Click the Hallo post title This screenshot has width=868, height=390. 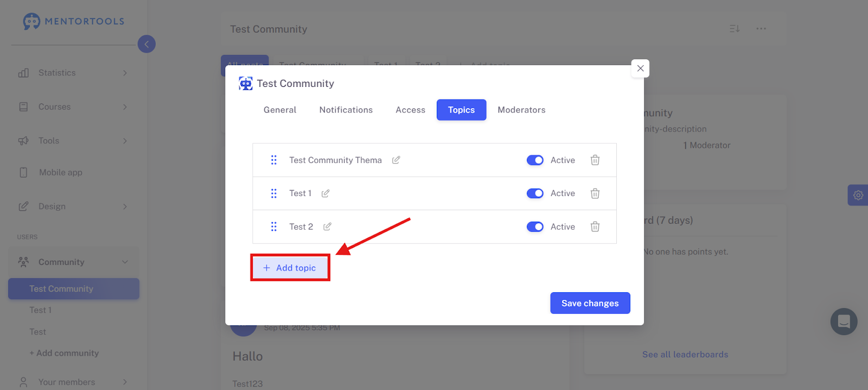[x=248, y=356]
